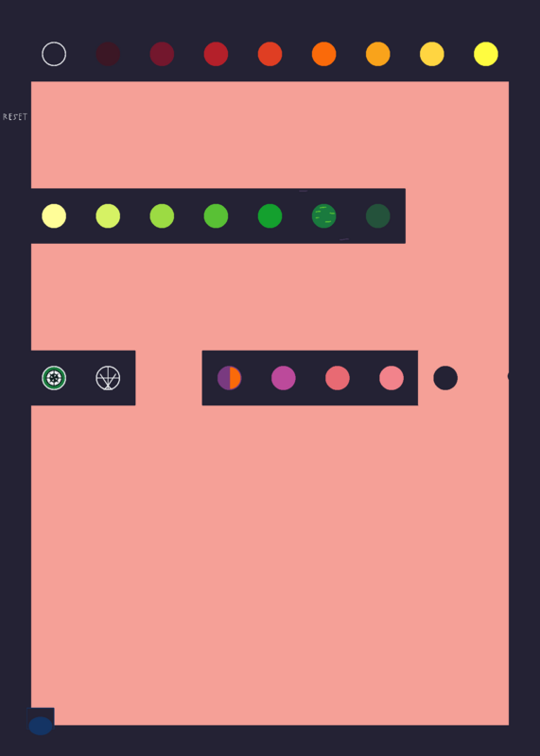Select the crimson red color swatch
The image size is (540, 756).
217,54
